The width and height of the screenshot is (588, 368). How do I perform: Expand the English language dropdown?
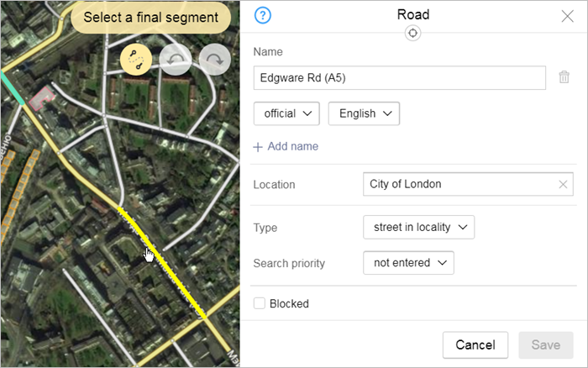[364, 113]
